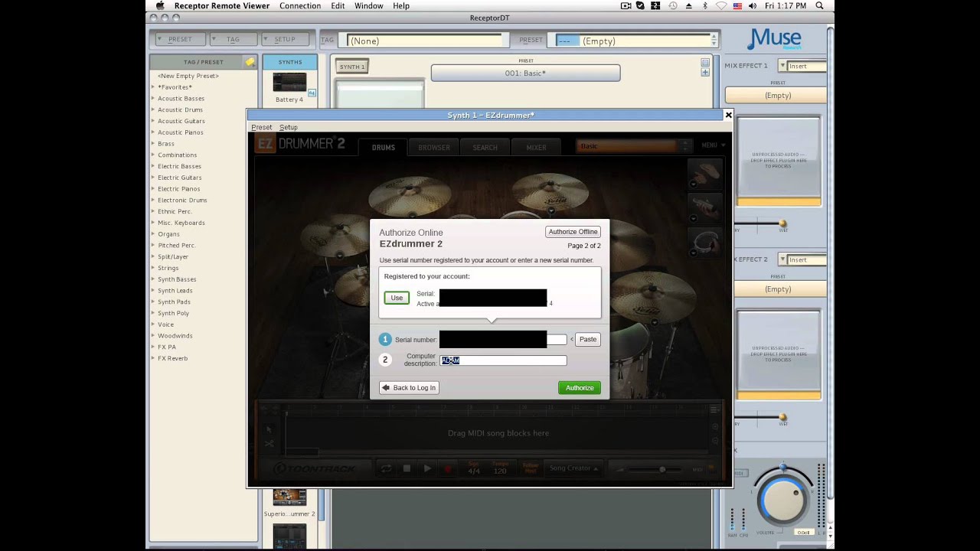
Task: Open the Apple menu
Action: click(160, 5)
